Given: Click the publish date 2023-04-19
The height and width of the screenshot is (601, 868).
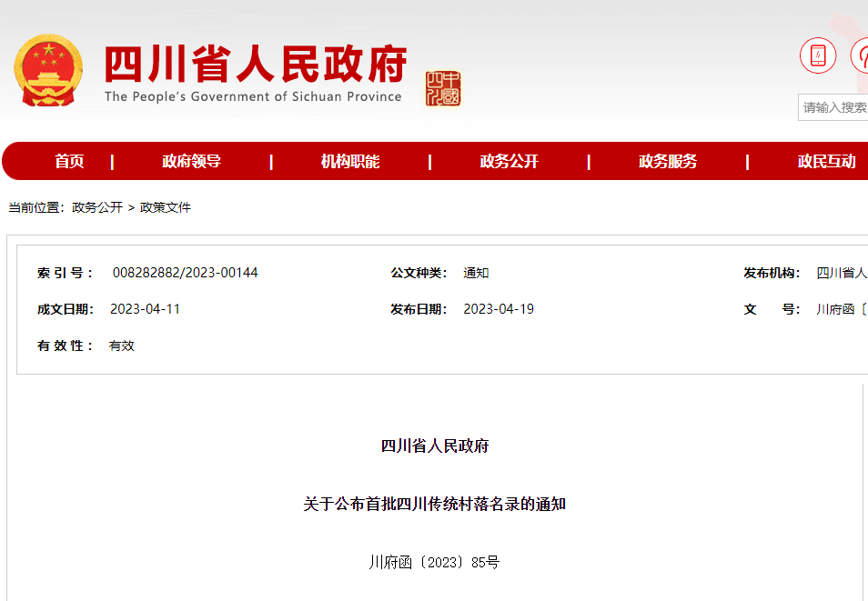Looking at the screenshot, I should click(499, 309).
